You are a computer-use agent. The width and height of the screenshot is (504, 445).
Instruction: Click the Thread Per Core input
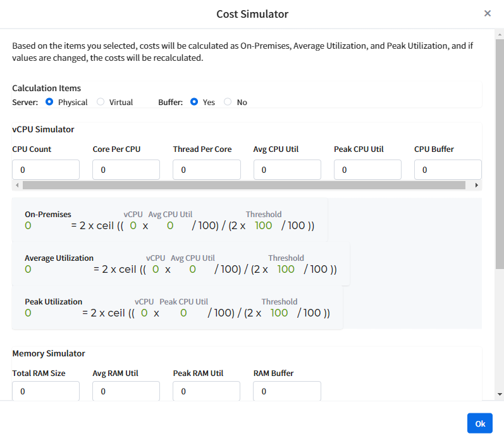click(x=207, y=170)
